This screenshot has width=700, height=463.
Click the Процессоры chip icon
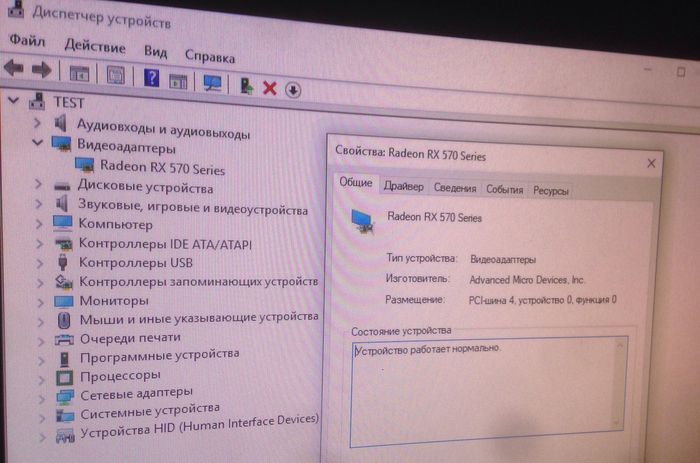(64, 378)
